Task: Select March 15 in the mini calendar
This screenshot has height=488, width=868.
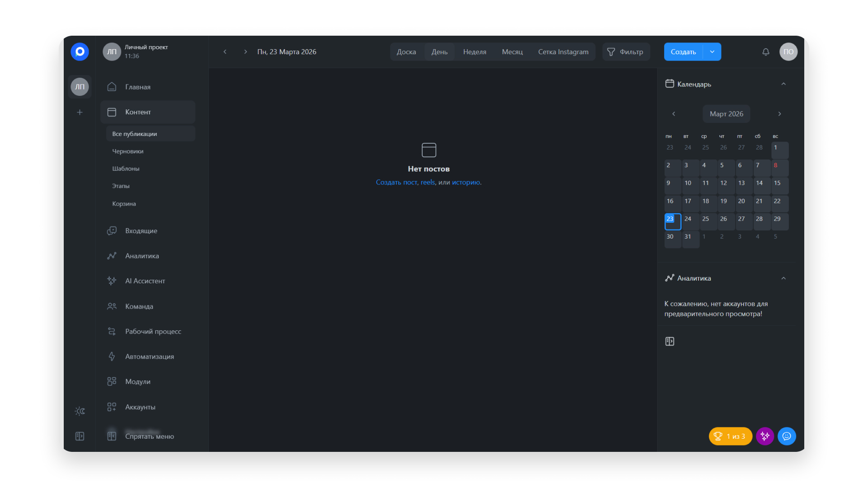Action: click(779, 186)
